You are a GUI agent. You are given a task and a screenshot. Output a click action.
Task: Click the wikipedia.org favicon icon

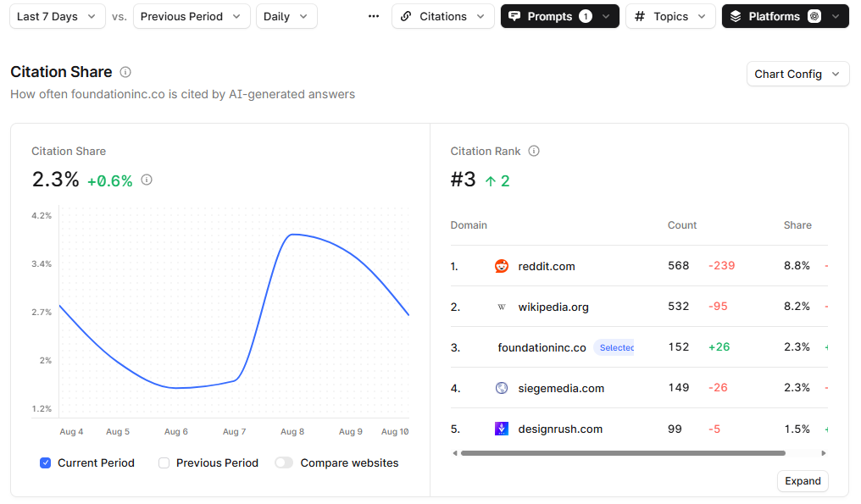[502, 307]
